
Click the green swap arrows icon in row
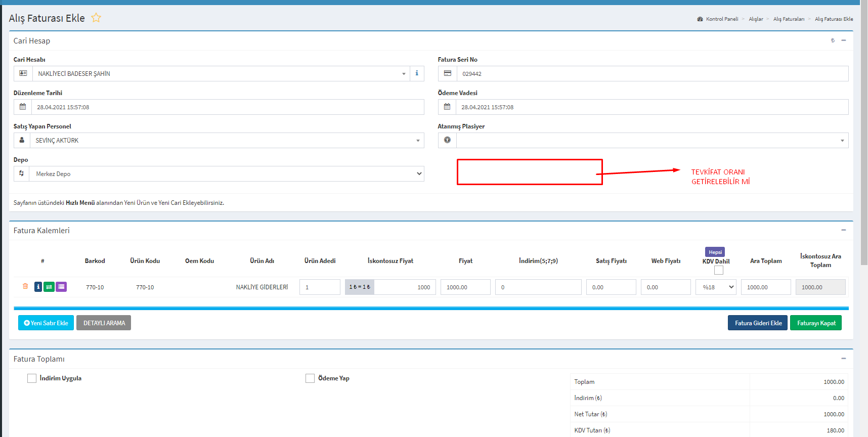[49, 287]
